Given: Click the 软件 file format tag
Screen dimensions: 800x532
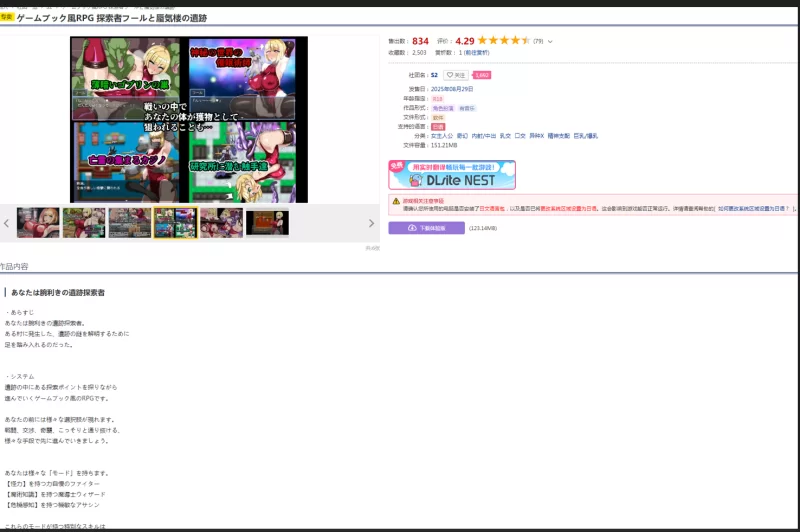Looking at the screenshot, I should pyautogui.click(x=438, y=117).
